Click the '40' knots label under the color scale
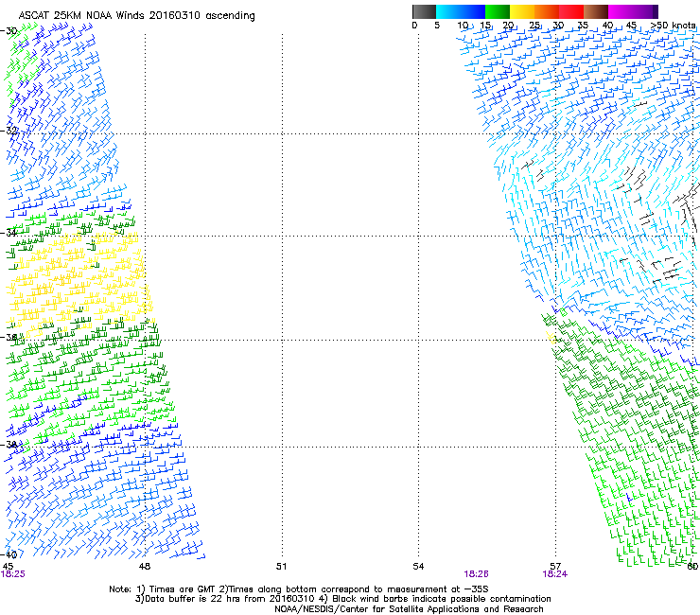 607,26
